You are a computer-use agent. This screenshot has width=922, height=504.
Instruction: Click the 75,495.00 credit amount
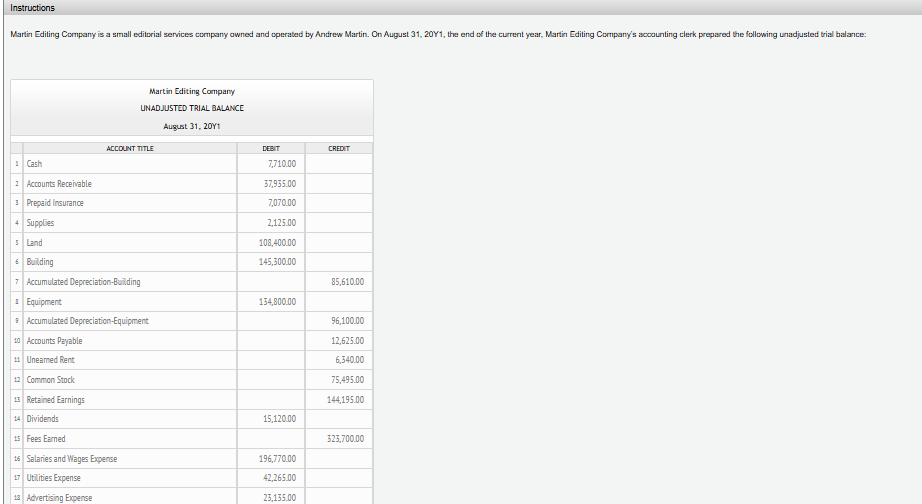[348, 380]
